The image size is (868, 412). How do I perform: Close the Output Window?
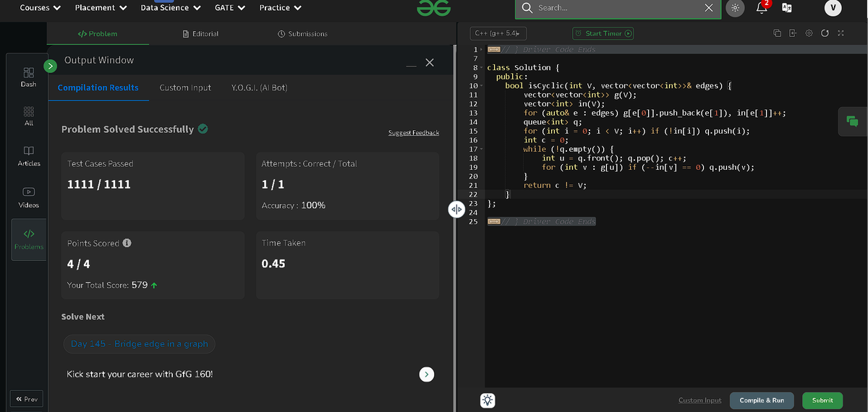tap(430, 63)
